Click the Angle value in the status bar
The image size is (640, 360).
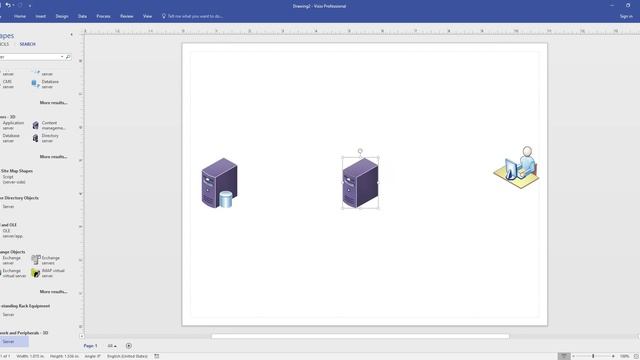(x=93, y=356)
